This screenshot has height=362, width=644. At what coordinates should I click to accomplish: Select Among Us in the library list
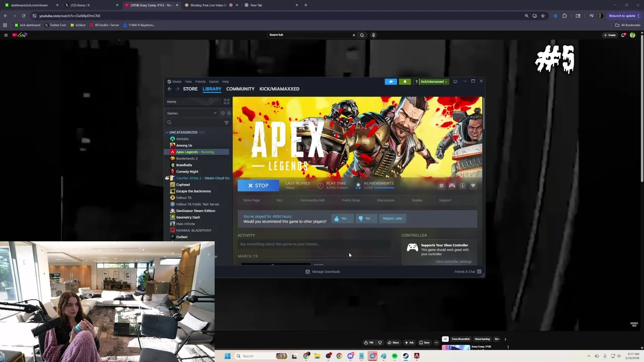coord(184,145)
